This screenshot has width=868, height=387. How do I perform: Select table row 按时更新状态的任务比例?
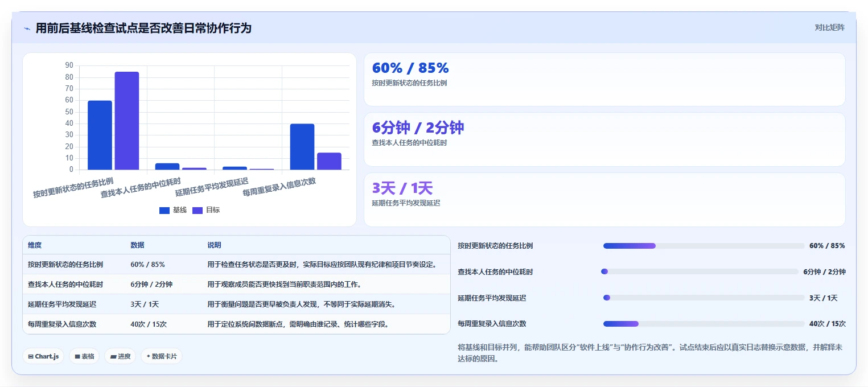coord(236,265)
